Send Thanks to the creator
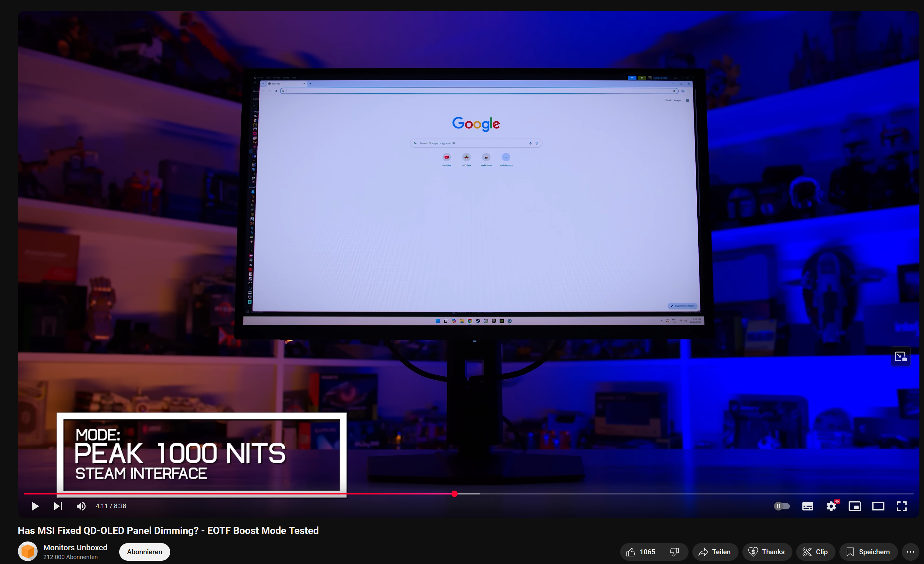The image size is (924, 564). [767, 552]
